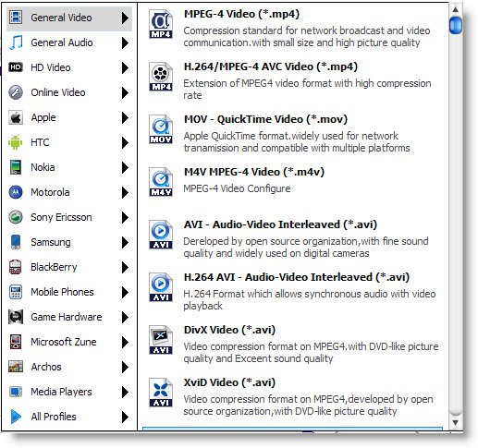This screenshot has width=478, height=448.
Task: Click the H.264/MPEG-4 AVC MP4 icon
Action: pyautogui.click(x=161, y=77)
